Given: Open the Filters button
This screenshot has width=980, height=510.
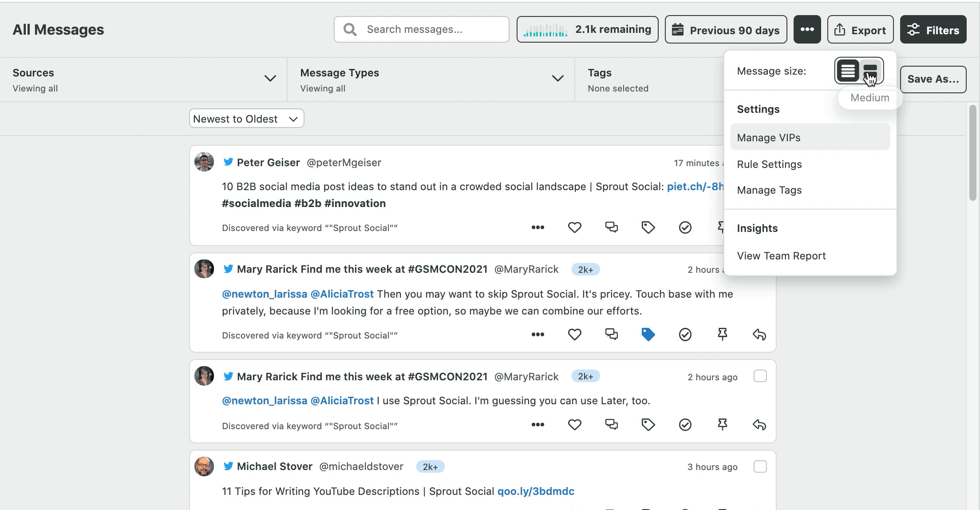Looking at the screenshot, I should (933, 29).
